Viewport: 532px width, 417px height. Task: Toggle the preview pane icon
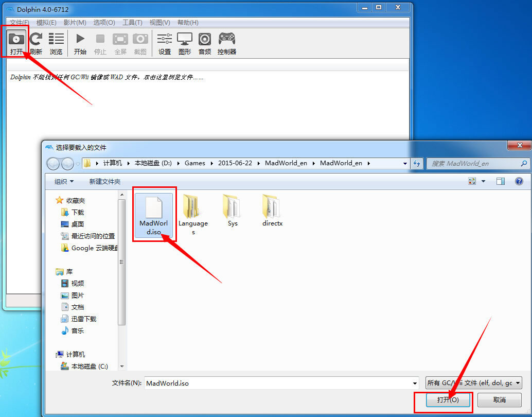[x=501, y=181]
